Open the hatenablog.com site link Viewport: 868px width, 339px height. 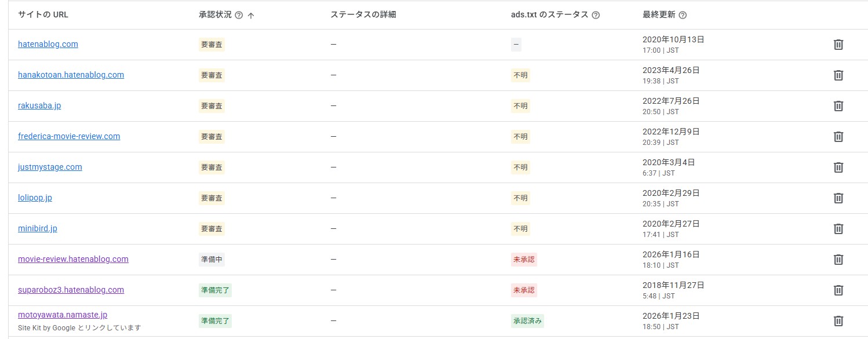[x=48, y=44]
